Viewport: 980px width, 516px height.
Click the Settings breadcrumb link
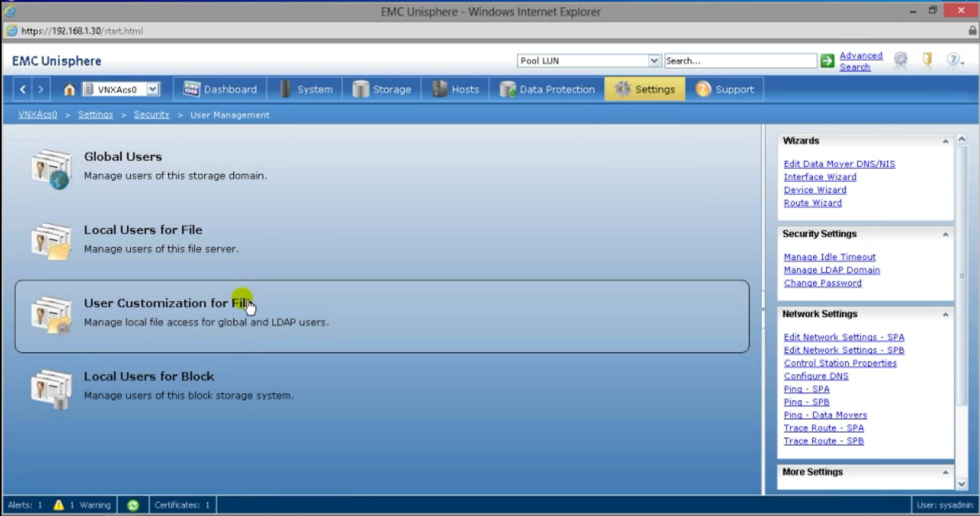[95, 114]
